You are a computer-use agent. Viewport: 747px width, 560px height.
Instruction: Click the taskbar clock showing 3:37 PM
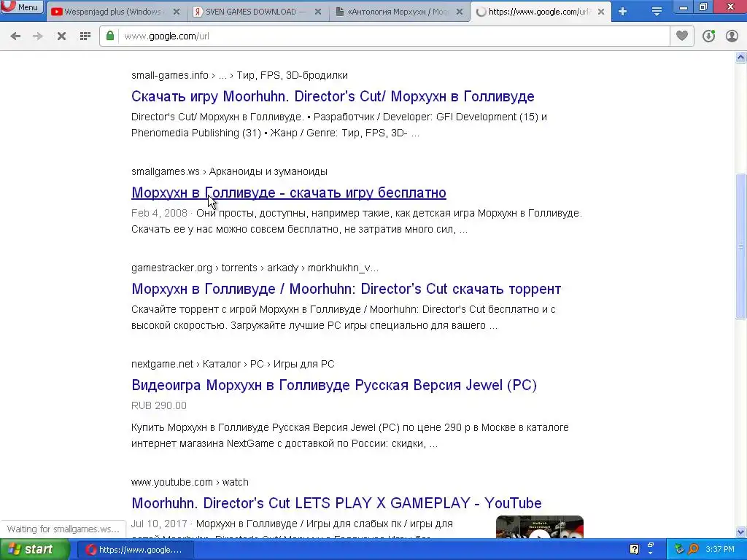(719, 550)
